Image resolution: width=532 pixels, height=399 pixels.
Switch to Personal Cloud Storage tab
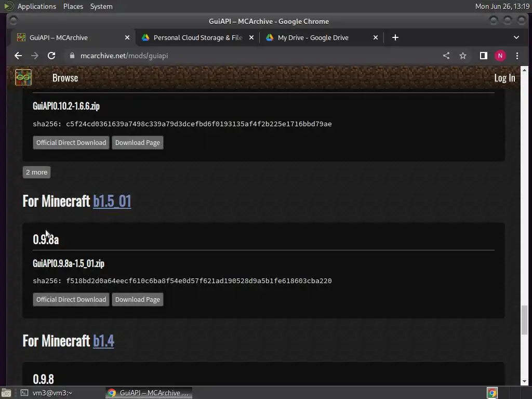(198, 37)
